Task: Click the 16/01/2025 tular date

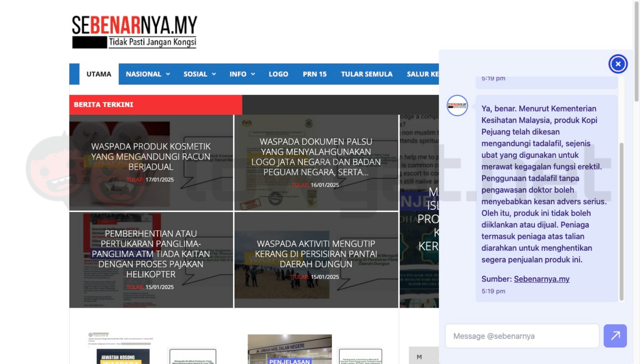Action: point(324,185)
